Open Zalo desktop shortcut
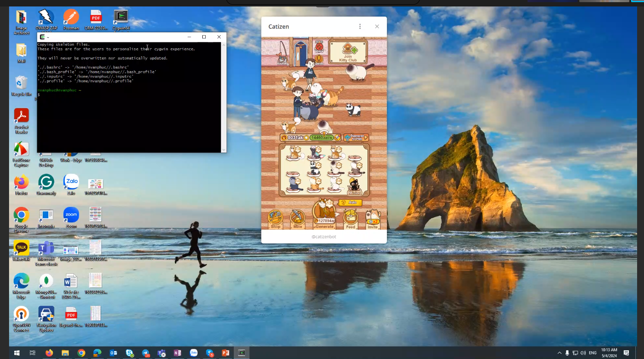The width and height of the screenshot is (644, 359). click(71, 185)
